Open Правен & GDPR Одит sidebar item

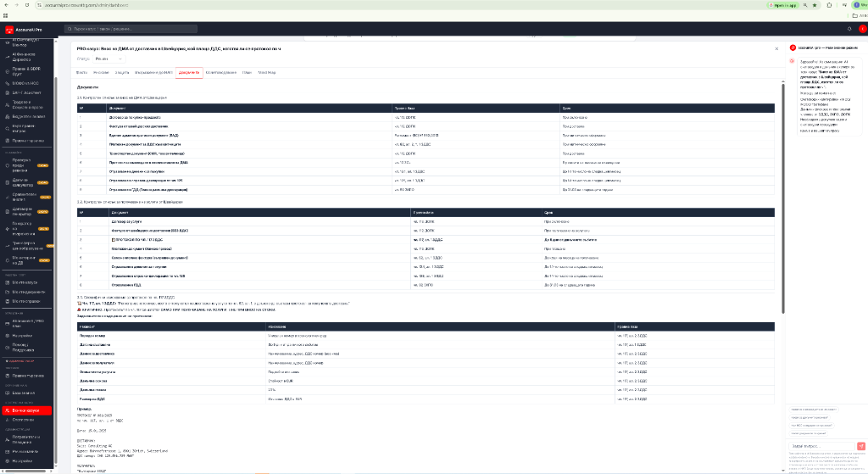[25, 71]
